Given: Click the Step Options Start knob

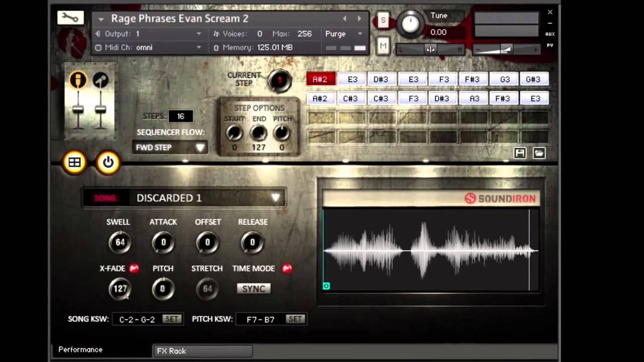Looking at the screenshot, I should click(x=234, y=133).
